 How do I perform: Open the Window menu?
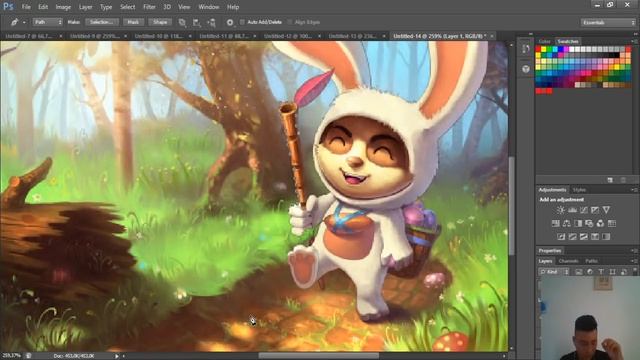point(209,7)
